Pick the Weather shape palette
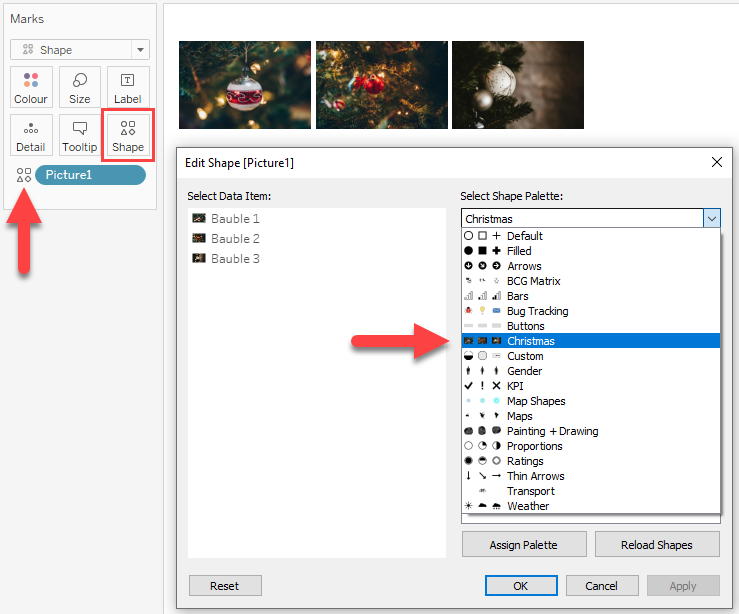Screen dimensions: 739x614 [527, 506]
